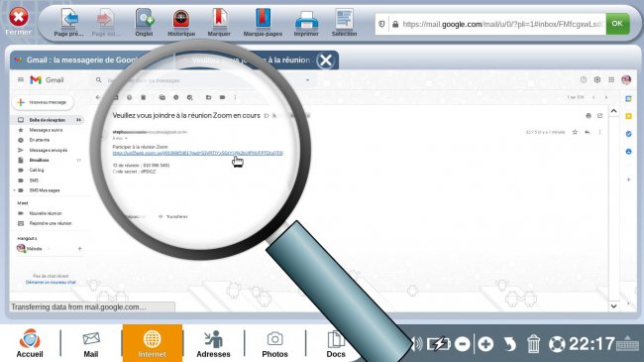Expand the recipient details arrow under sender
This screenshot has height=362, width=644.
[126, 138]
